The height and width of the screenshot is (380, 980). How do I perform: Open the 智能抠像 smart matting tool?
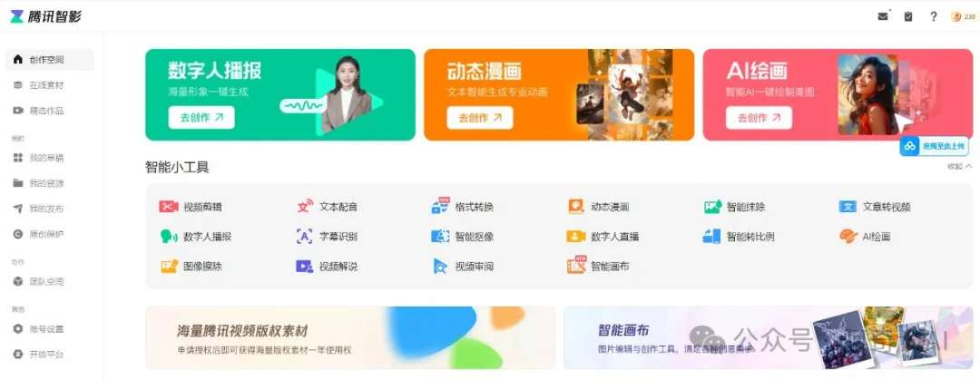463,236
